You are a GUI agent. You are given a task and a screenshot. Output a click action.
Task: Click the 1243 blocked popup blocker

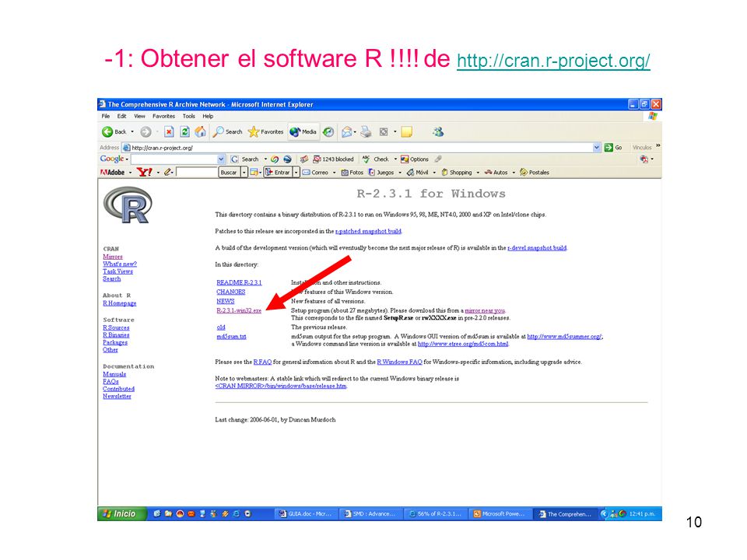pyautogui.click(x=333, y=159)
